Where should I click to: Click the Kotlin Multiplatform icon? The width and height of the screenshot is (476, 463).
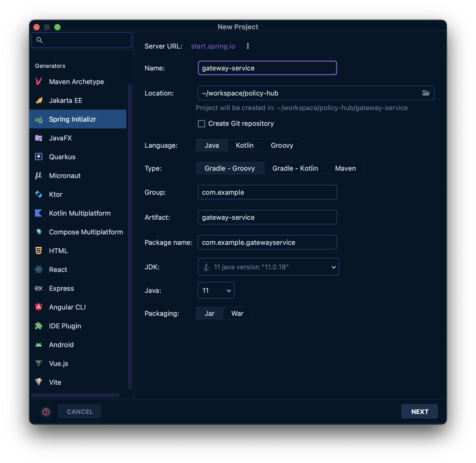coord(39,213)
